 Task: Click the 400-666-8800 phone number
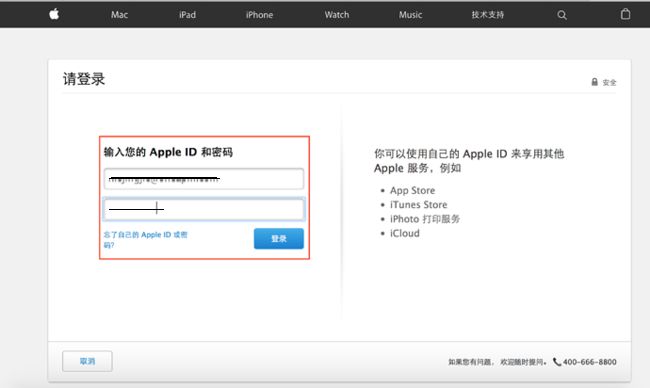(589, 362)
